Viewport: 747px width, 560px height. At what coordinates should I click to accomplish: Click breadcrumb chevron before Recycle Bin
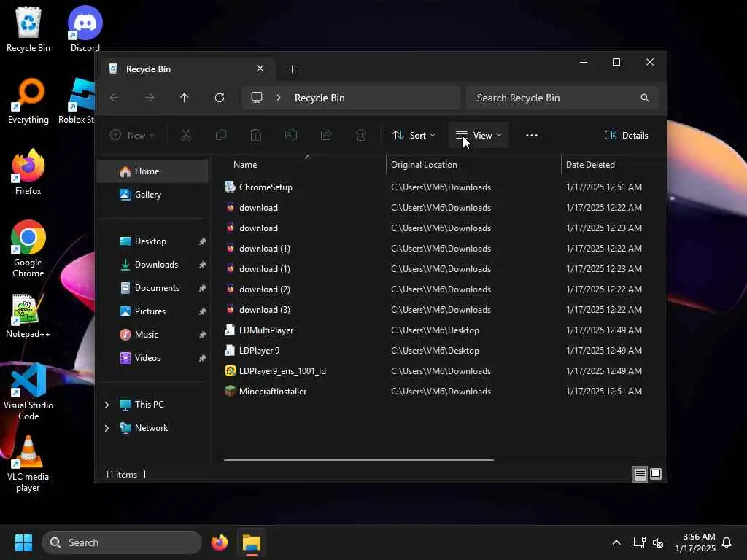point(279,98)
